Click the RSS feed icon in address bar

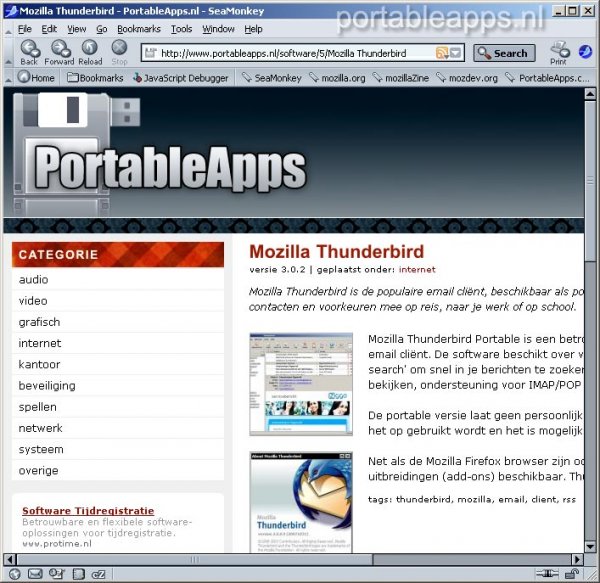pos(441,53)
